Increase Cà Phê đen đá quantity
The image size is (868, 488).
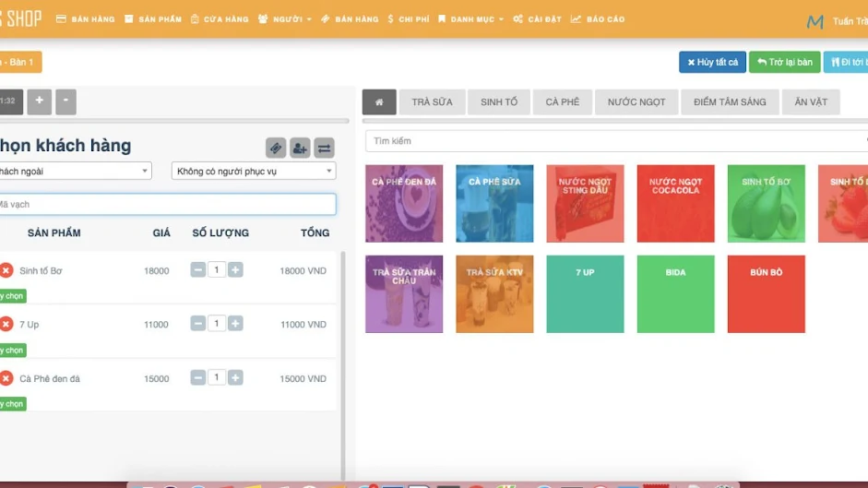pos(235,378)
